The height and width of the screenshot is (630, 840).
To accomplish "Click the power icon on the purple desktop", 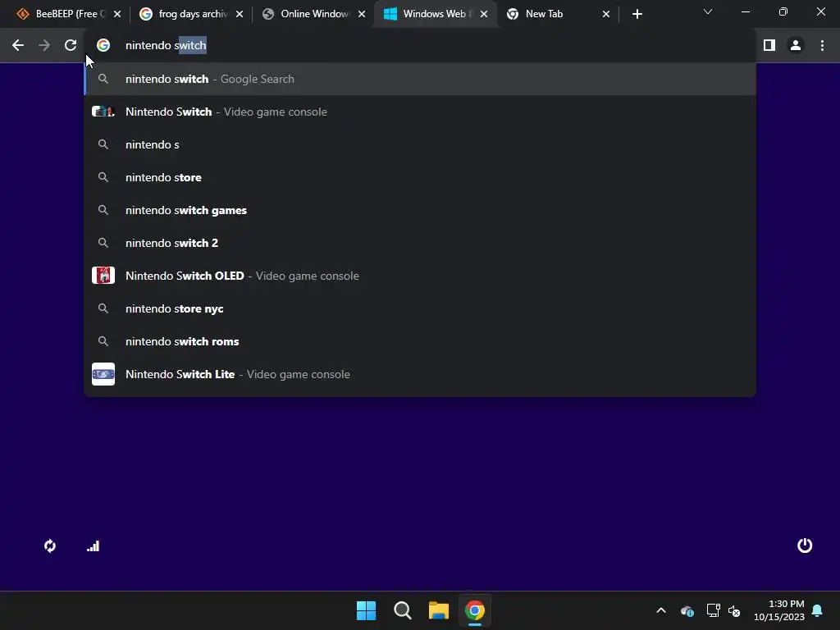I will pos(805,546).
